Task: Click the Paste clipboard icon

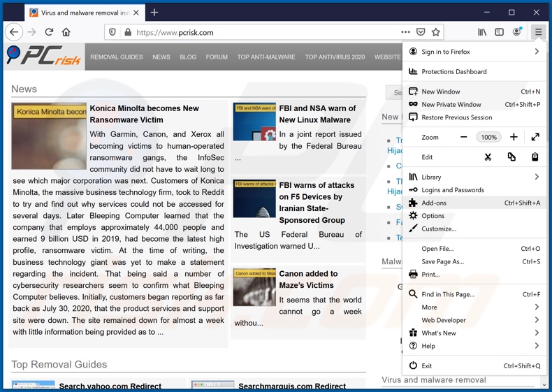Action: [x=535, y=157]
